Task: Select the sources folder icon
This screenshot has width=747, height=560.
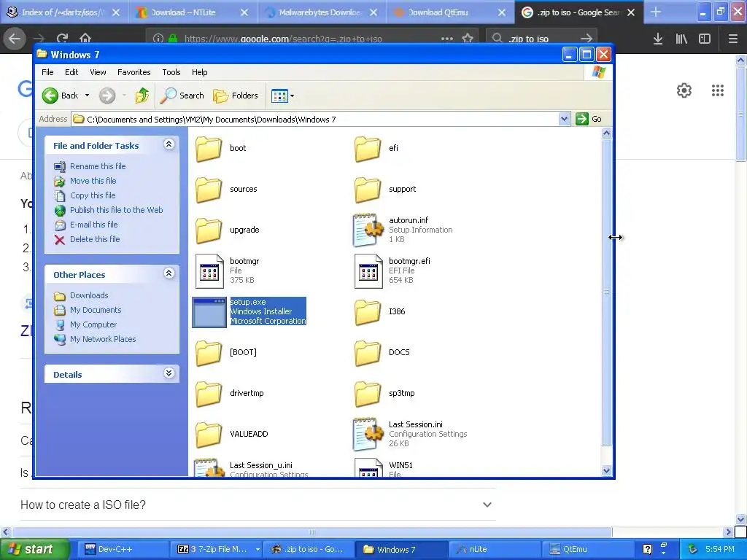Action: click(209, 190)
